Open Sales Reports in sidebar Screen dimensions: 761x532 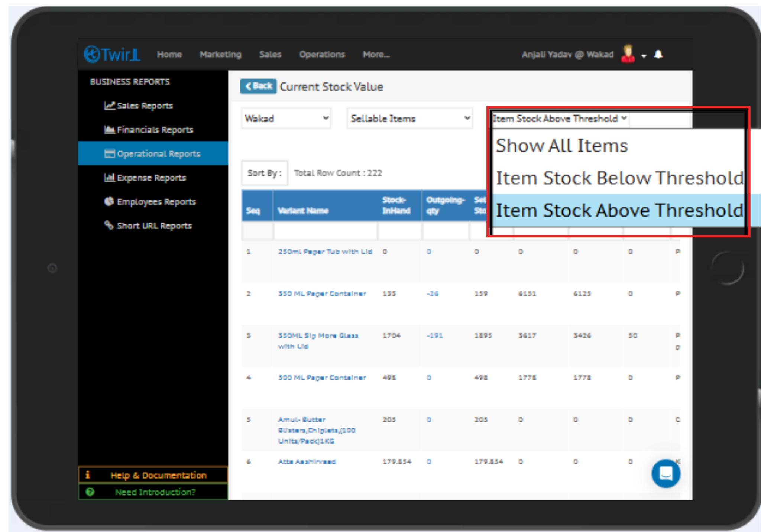click(x=144, y=106)
